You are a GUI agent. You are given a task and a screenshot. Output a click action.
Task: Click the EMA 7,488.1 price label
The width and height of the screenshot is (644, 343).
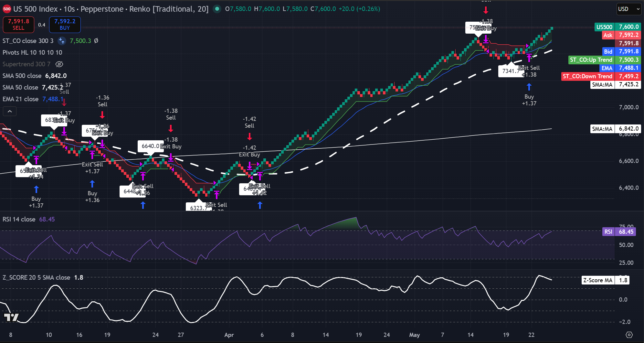click(x=620, y=68)
